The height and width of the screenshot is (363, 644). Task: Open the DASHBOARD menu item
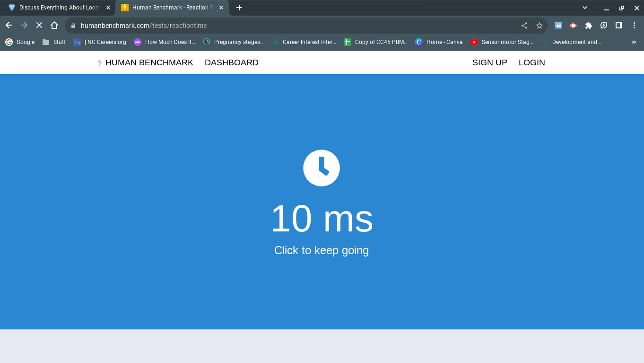232,62
